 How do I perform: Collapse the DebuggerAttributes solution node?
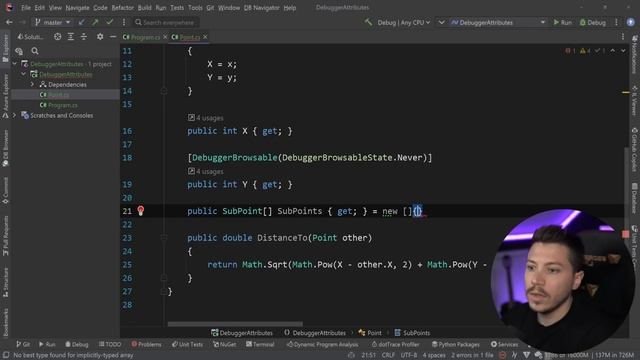pos(15,64)
